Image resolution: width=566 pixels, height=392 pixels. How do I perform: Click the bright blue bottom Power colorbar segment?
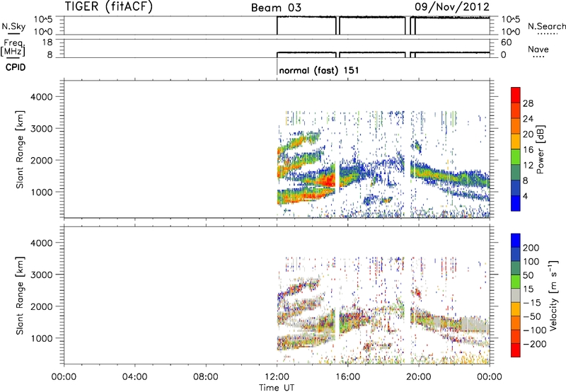coord(516,203)
